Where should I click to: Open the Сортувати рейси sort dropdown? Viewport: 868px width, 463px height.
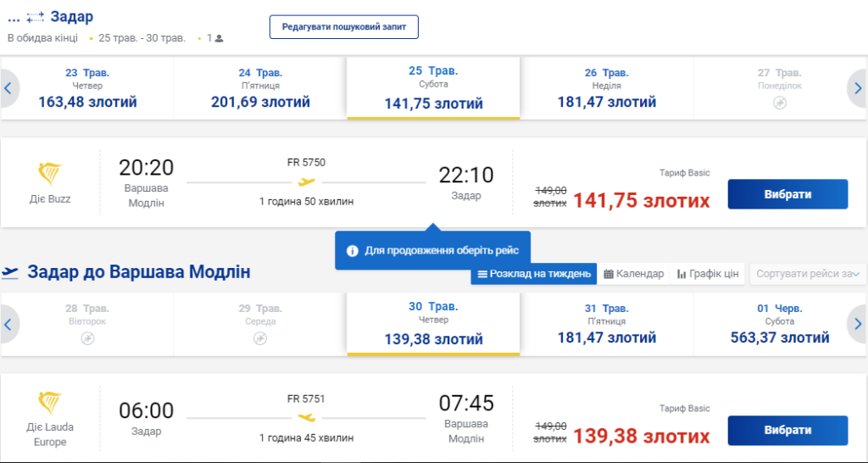809,274
